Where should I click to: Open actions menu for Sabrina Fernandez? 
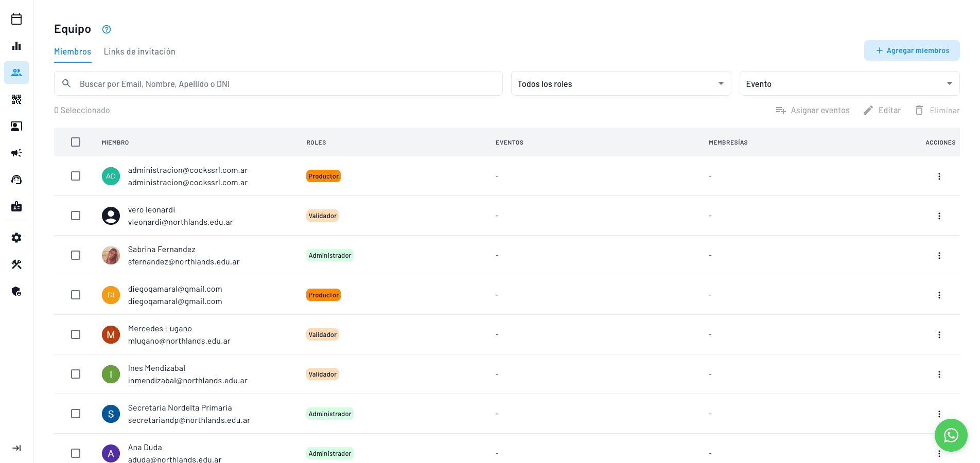pyautogui.click(x=939, y=256)
